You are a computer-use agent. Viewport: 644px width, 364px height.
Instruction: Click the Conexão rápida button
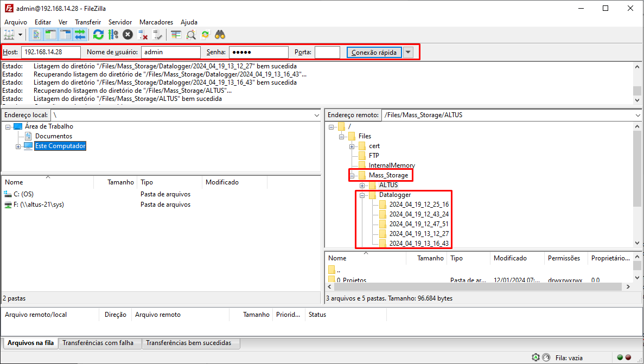coord(374,52)
